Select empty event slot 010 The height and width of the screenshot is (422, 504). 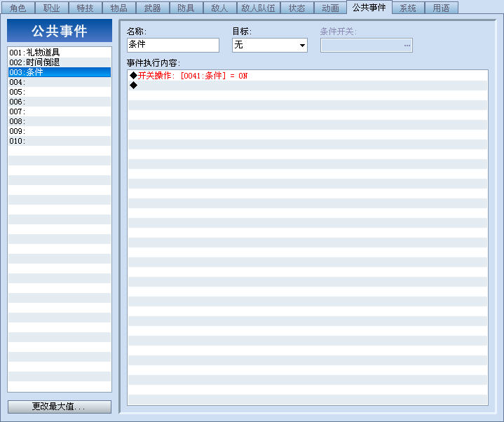60,141
